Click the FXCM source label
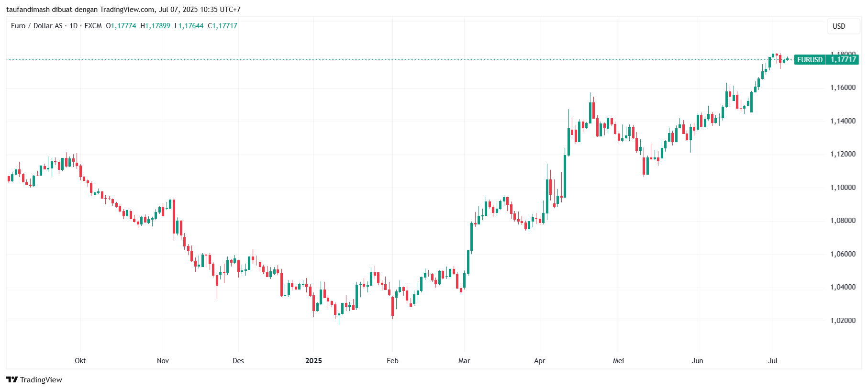This screenshot has width=868, height=390. point(93,26)
